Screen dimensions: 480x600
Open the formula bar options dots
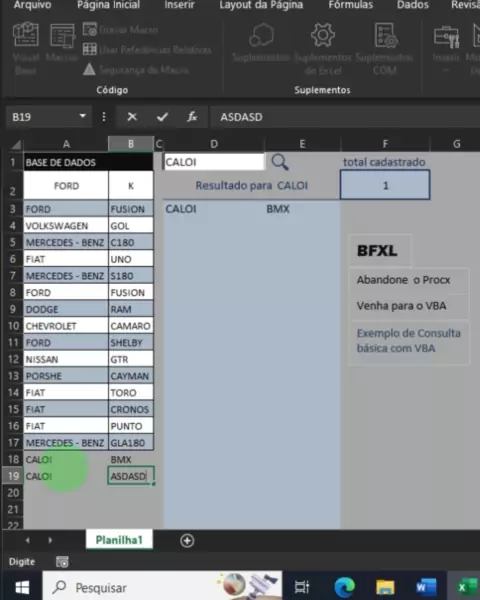(104, 117)
